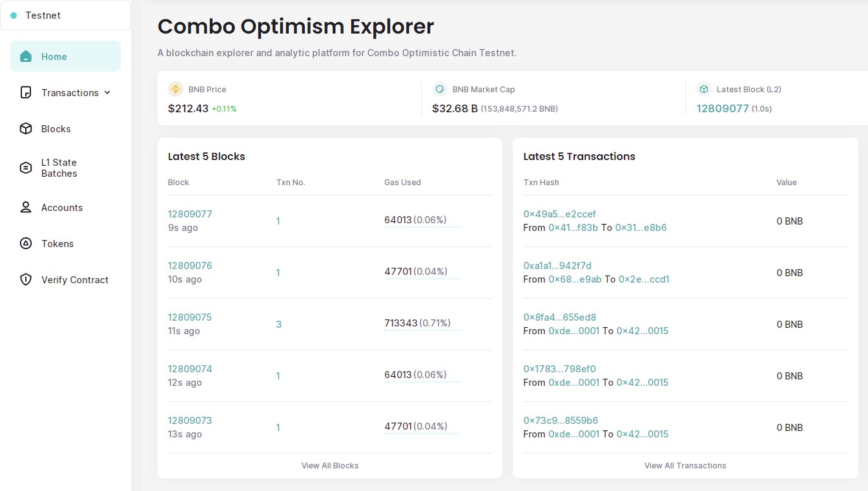The width and height of the screenshot is (868, 491).
Task: Click the Home icon in sidebar
Action: [x=26, y=56]
